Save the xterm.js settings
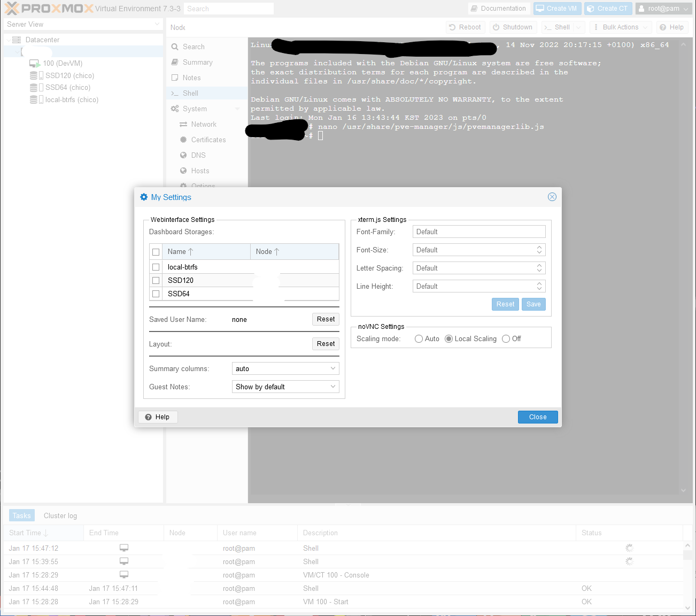This screenshot has height=616, width=696. tap(533, 304)
